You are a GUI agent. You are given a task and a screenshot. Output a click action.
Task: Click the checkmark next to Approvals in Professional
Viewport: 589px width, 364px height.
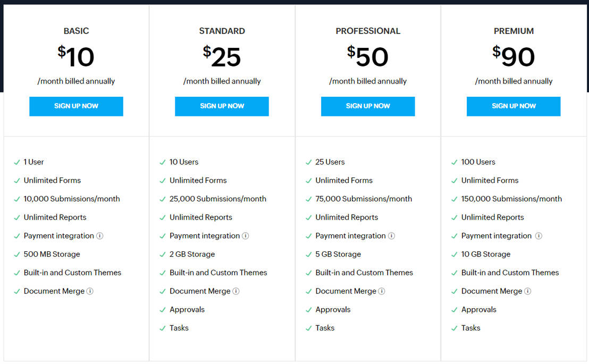coord(309,309)
